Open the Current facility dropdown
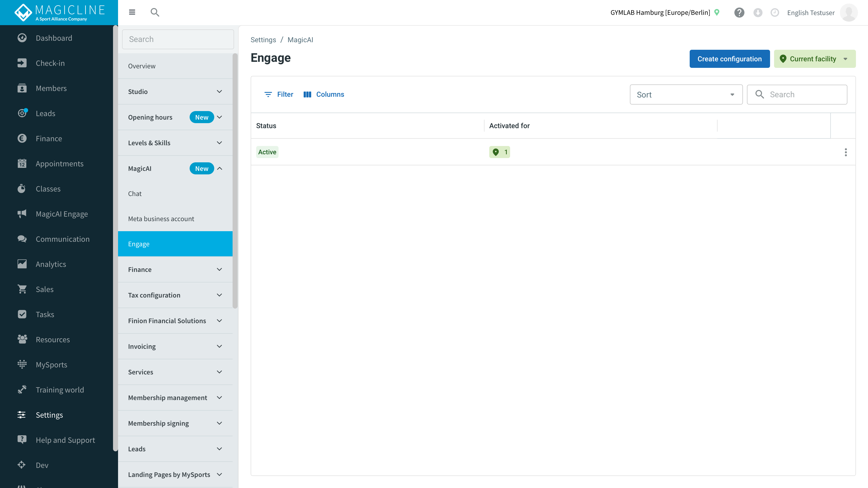868x488 pixels. tap(815, 59)
